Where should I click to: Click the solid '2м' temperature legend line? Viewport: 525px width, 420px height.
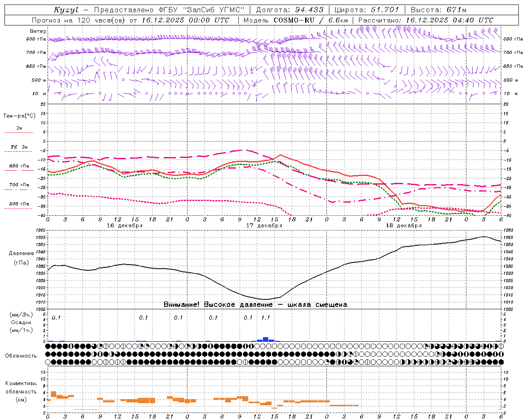click(19, 132)
